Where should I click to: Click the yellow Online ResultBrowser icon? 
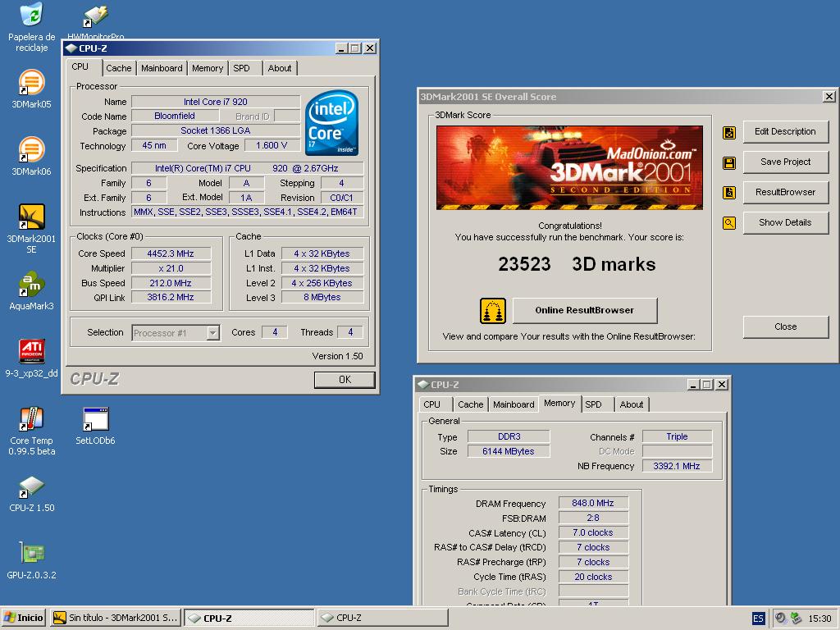coord(493,311)
